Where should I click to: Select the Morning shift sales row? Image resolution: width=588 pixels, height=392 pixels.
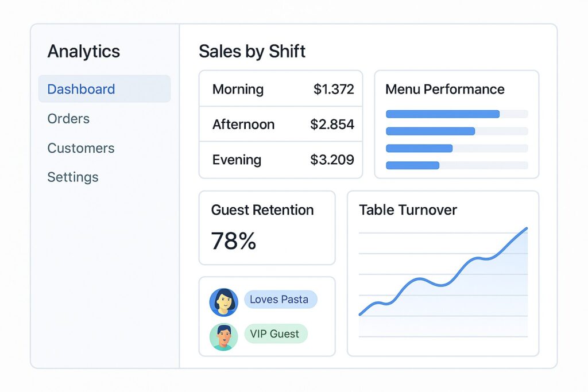coord(281,89)
